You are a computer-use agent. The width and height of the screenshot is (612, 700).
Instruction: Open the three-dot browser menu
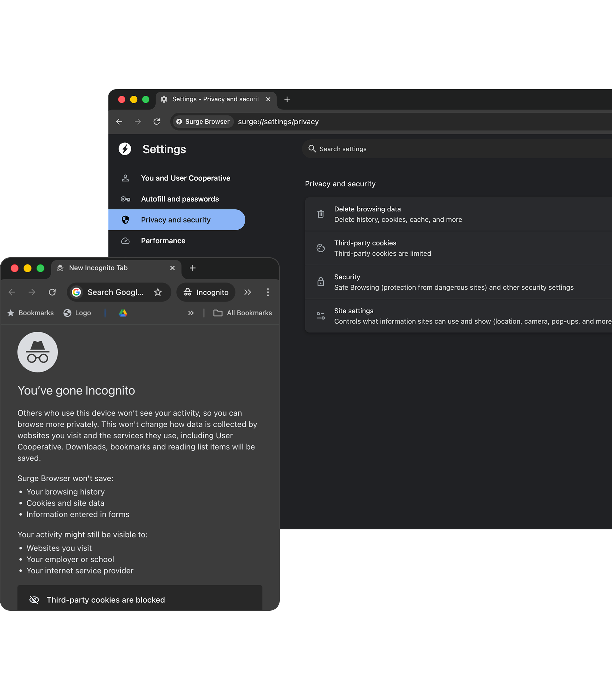[x=268, y=292]
